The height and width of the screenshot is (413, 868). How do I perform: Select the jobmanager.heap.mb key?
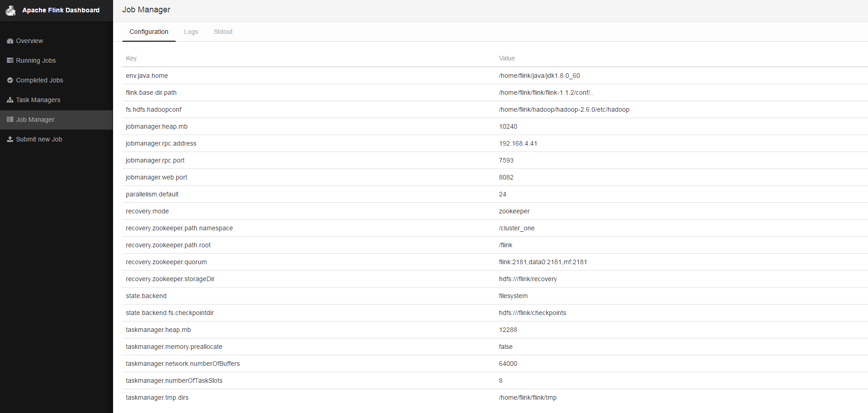tap(157, 126)
